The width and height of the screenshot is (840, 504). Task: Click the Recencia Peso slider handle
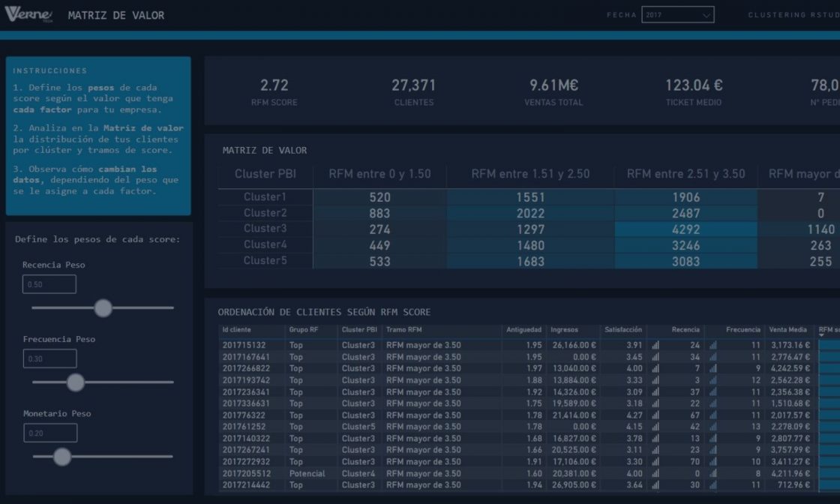tap(103, 307)
